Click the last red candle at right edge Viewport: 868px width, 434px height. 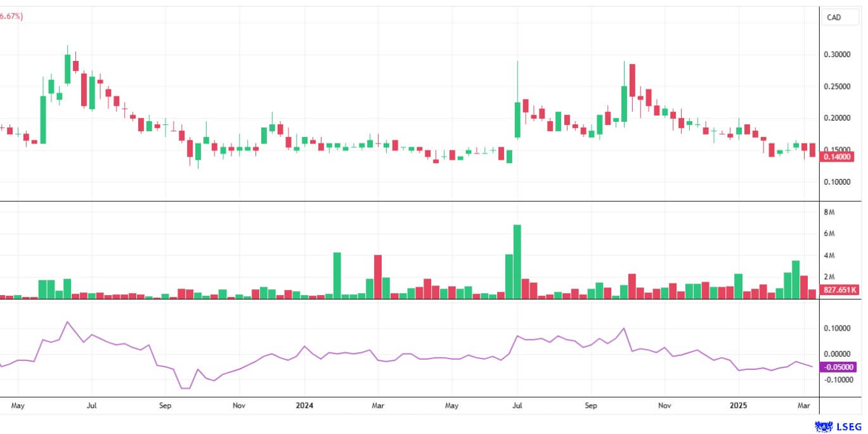click(x=812, y=150)
